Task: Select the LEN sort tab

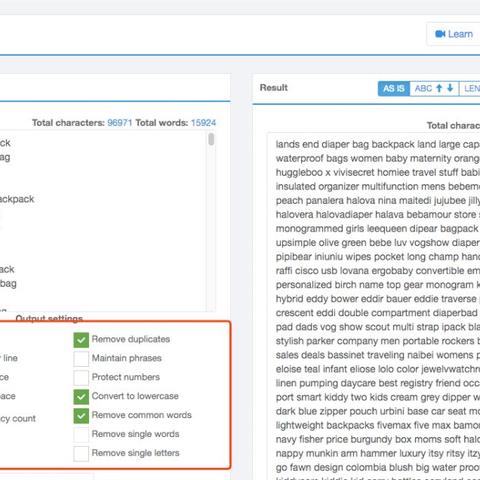Action: point(470,89)
